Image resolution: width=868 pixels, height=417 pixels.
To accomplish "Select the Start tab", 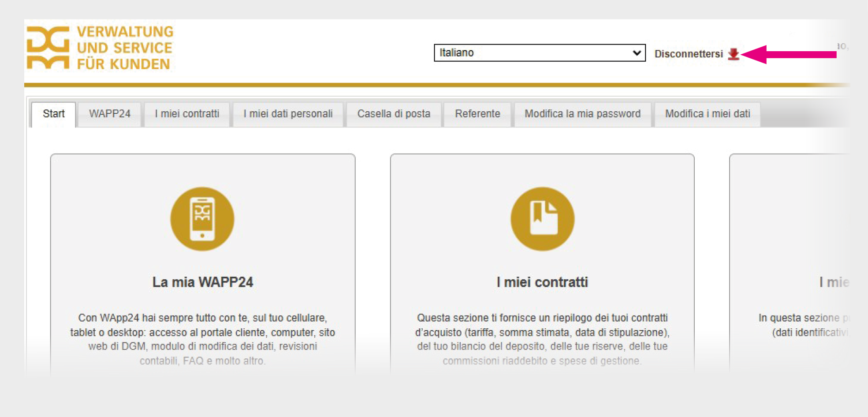I will pyautogui.click(x=54, y=114).
